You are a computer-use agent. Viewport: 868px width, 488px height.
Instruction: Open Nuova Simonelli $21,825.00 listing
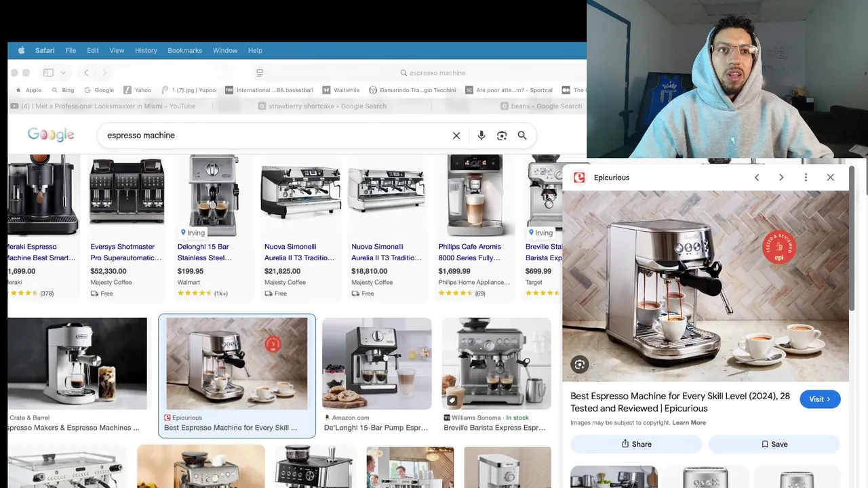(299, 252)
